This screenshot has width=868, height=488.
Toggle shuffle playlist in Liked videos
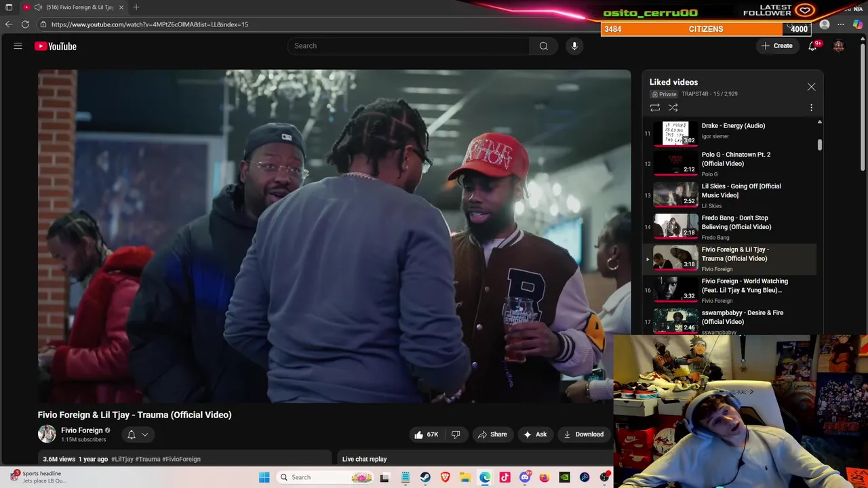673,108
